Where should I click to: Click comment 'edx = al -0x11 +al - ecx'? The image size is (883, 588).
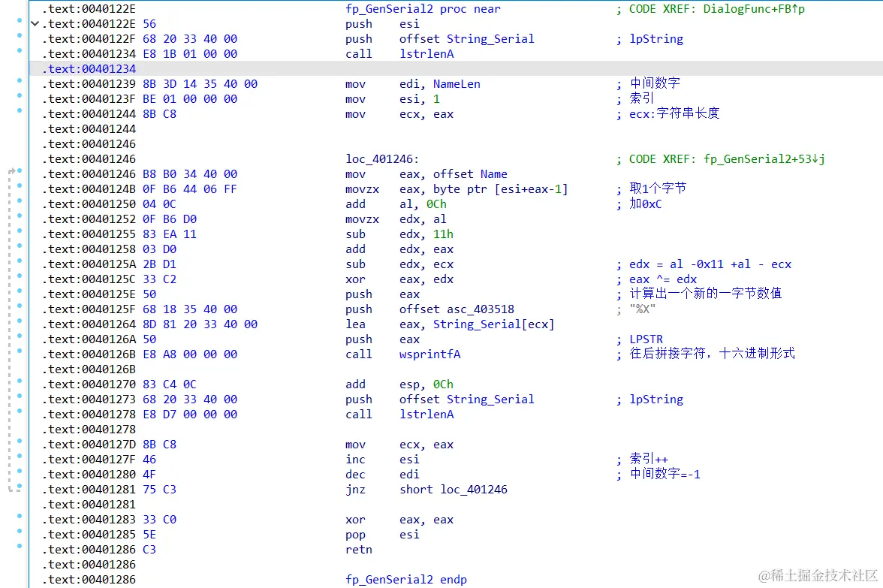pos(710,264)
